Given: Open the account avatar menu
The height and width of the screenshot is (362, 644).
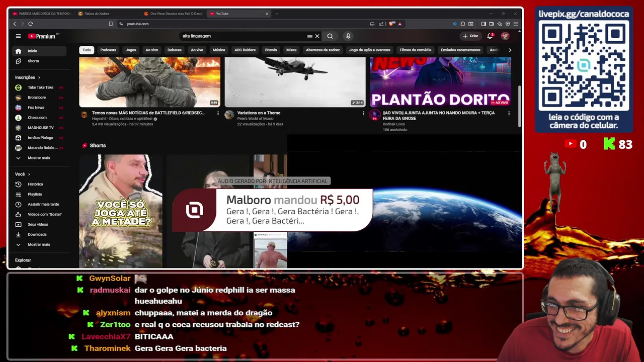Looking at the screenshot, I should tap(505, 36).
